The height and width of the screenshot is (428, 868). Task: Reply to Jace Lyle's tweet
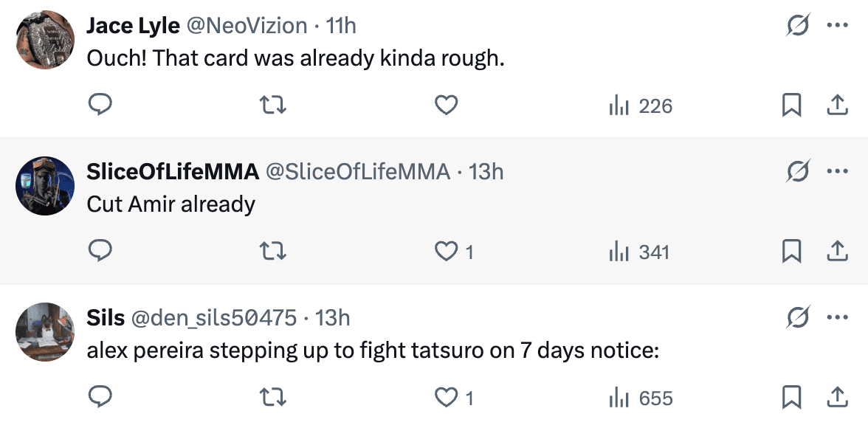100,106
